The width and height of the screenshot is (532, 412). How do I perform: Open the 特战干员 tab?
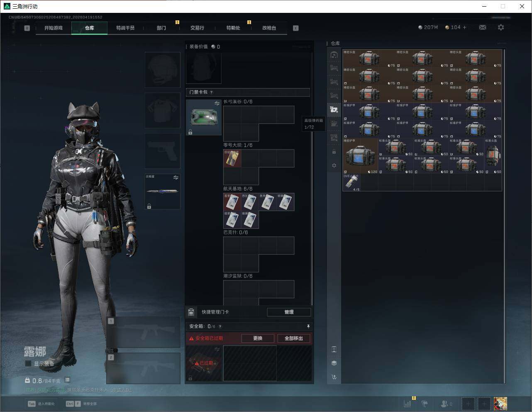[125, 28]
